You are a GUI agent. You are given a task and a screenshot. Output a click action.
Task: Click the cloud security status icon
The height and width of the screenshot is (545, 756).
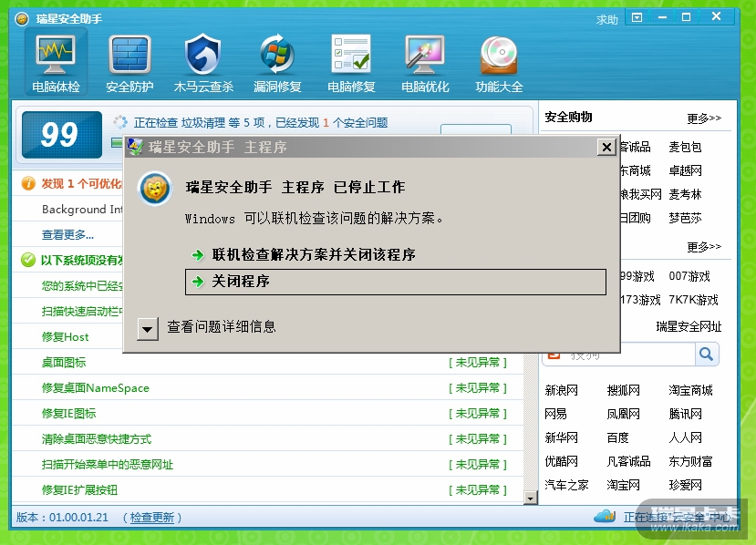[605, 516]
